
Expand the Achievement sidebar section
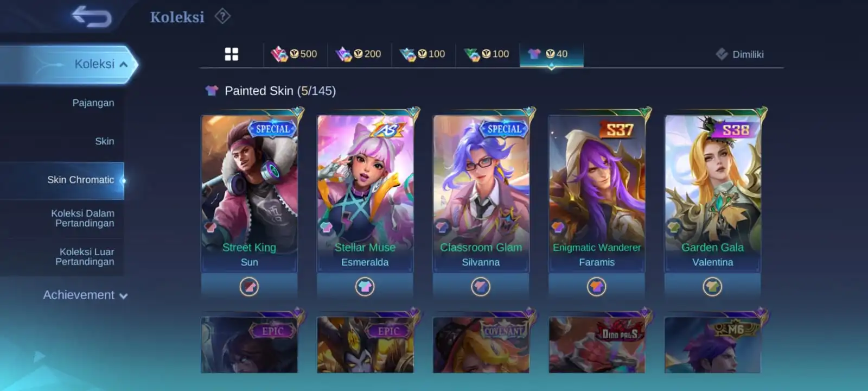pos(85,295)
